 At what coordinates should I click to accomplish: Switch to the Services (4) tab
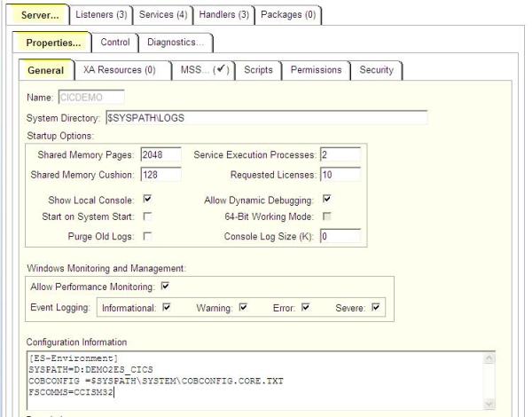pyautogui.click(x=162, y=15)
